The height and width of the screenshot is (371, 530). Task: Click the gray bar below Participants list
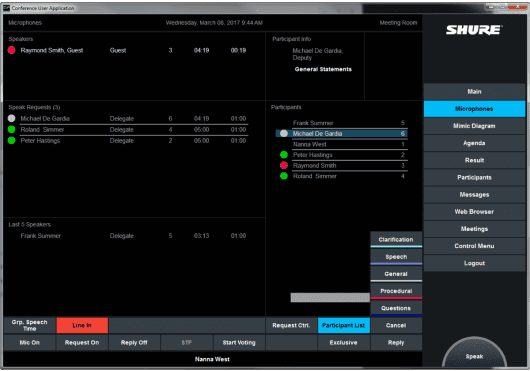click(x=330, y=297)
